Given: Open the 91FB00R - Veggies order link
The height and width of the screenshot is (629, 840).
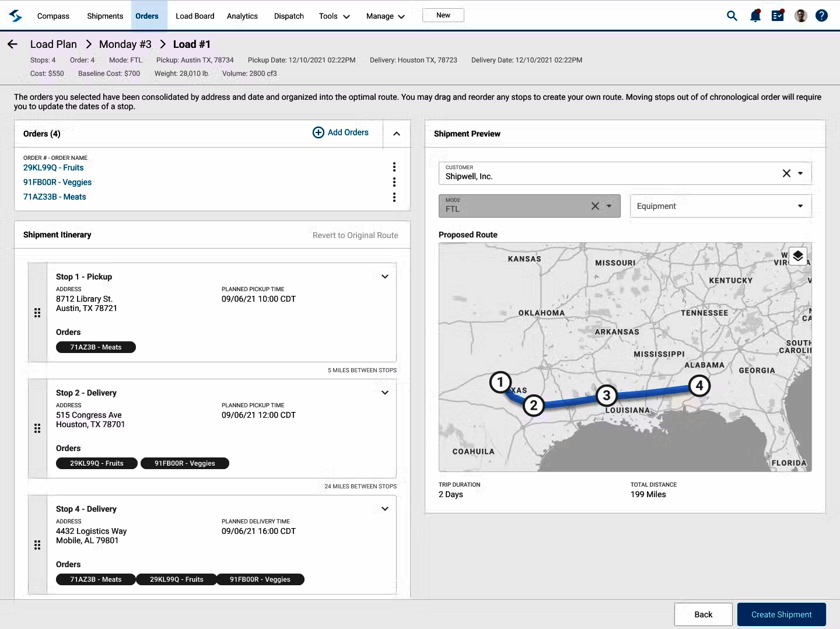Looking at the screenshot, I should coord(57,182).
